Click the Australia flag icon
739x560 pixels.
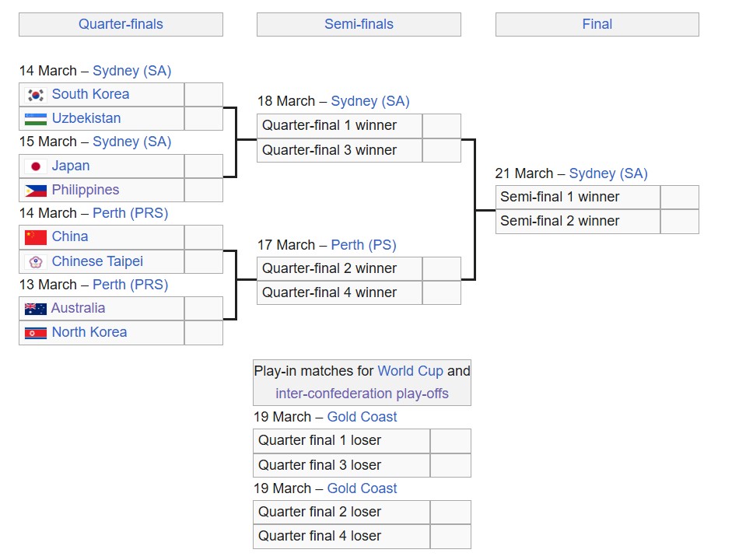36,309
